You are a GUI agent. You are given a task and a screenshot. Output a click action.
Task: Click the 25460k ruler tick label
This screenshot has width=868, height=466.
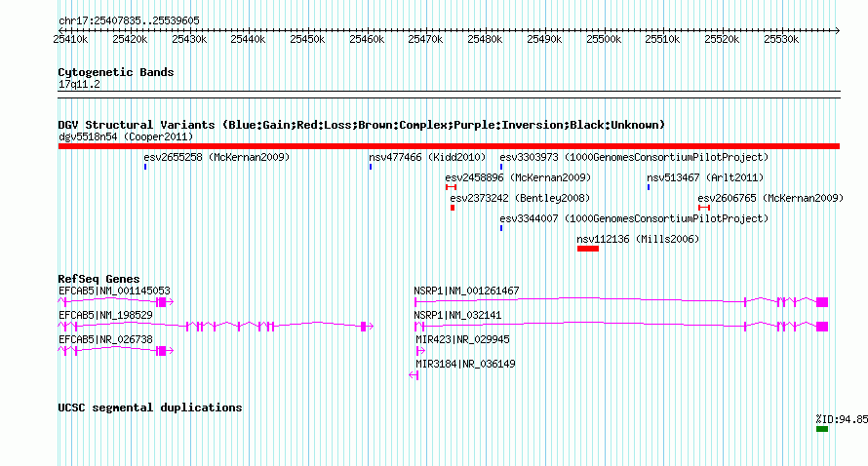click(367, 39)
